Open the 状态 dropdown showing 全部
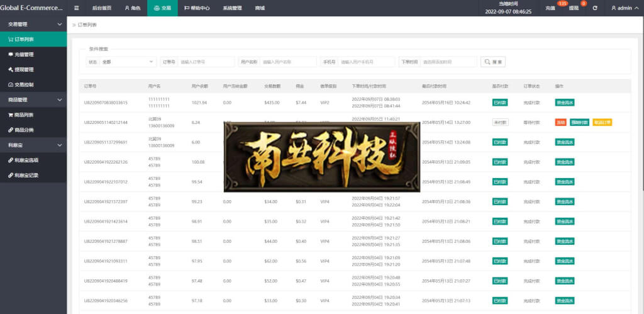The width and height of the screenshot is (644, 314). (128, 62)
